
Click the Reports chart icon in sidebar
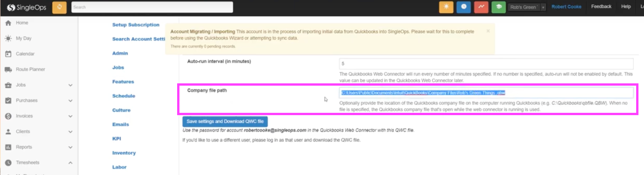[8, 147]
